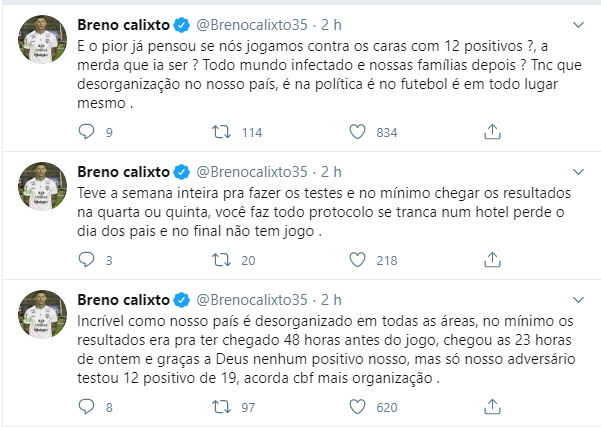
Task: Click the first tweet's profile avatar
Action: click(x=41, y=40)
